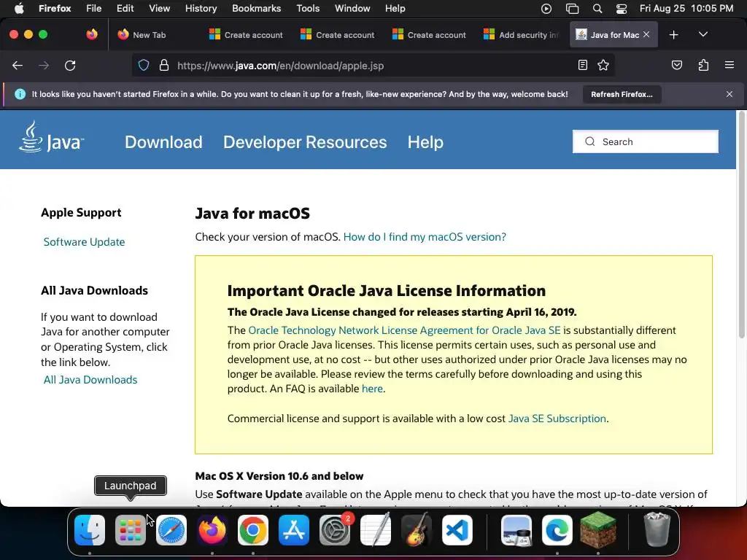Open the Help link in Java header
Image resolution: width=747 pixels, height=560 pixels.
pos(425,142)
